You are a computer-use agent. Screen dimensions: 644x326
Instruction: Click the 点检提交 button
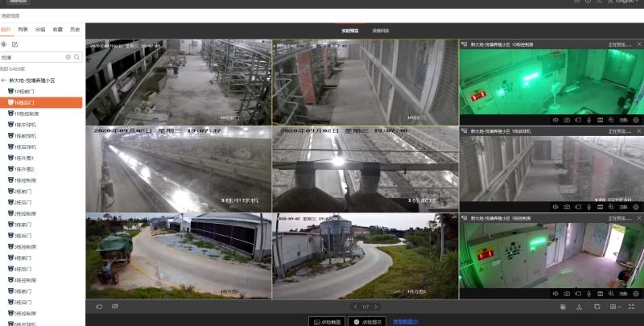click(x=367, y=322)
